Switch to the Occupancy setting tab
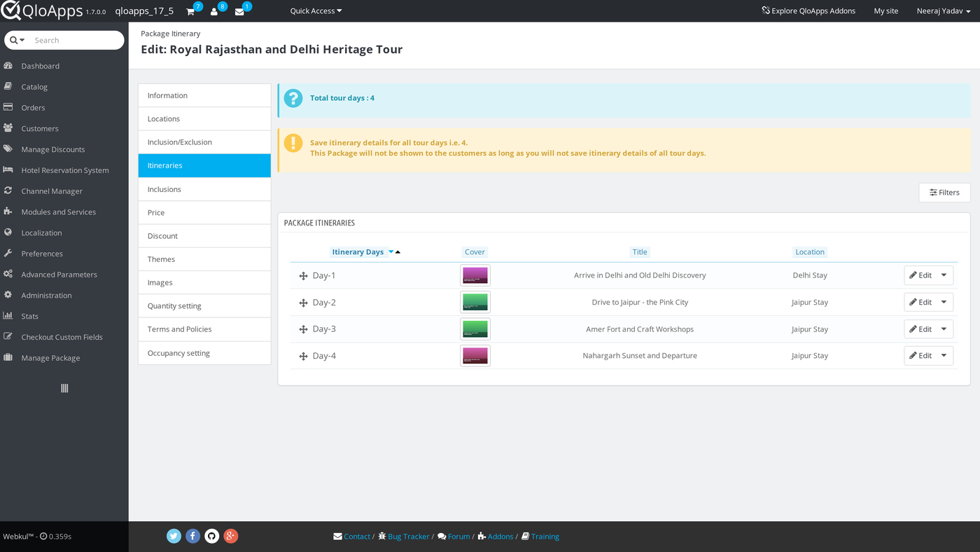 click(204, 353)
